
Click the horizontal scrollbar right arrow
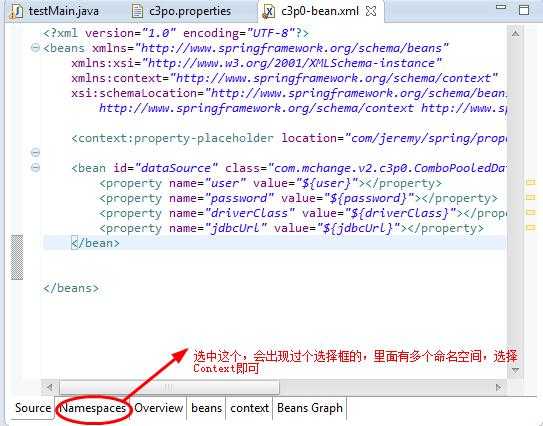coord(499,387)
